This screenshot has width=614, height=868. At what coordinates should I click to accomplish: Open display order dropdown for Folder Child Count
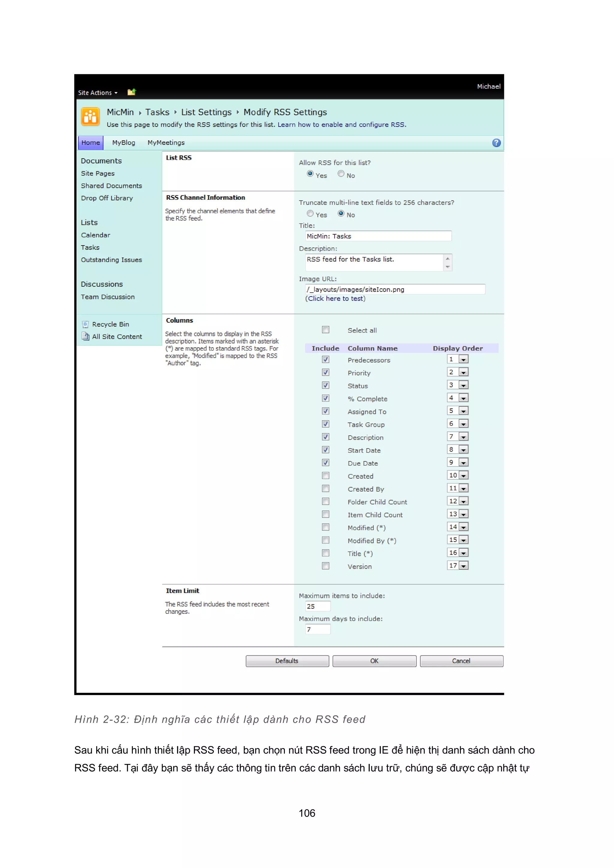click(458, 501)
